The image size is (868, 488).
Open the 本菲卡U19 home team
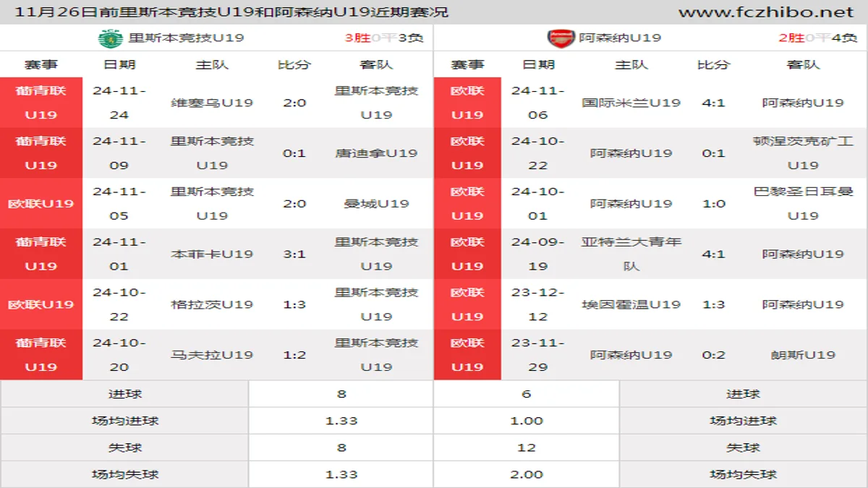pos(212,254)
